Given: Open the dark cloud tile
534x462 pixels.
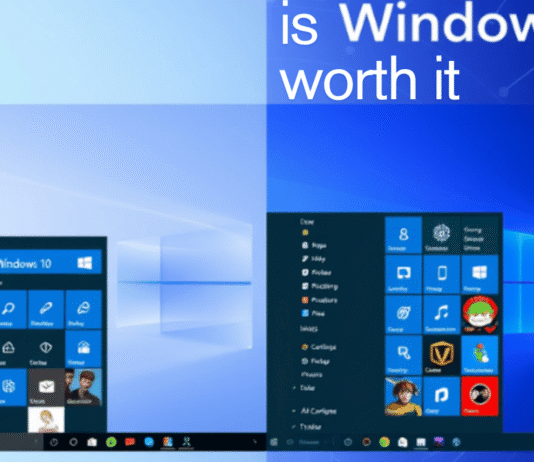Looking at the screenshot, I should (13, 349).
